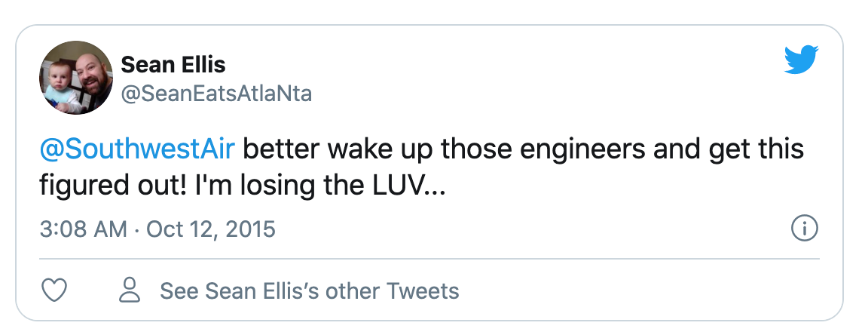868x335 pixels.
Task: Click the word "Ellis" in the header name
Action: [x=201, y=64]
